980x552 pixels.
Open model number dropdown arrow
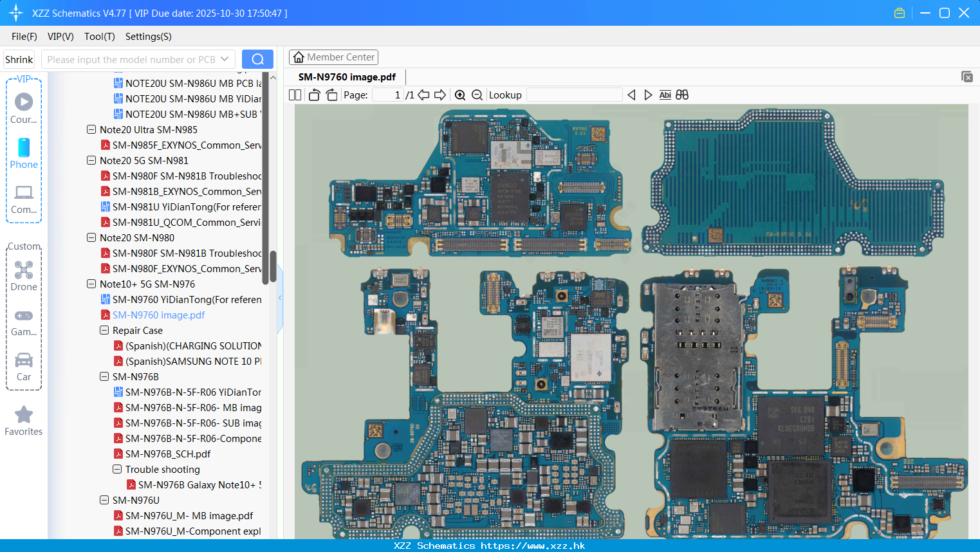tap(225, 59)
